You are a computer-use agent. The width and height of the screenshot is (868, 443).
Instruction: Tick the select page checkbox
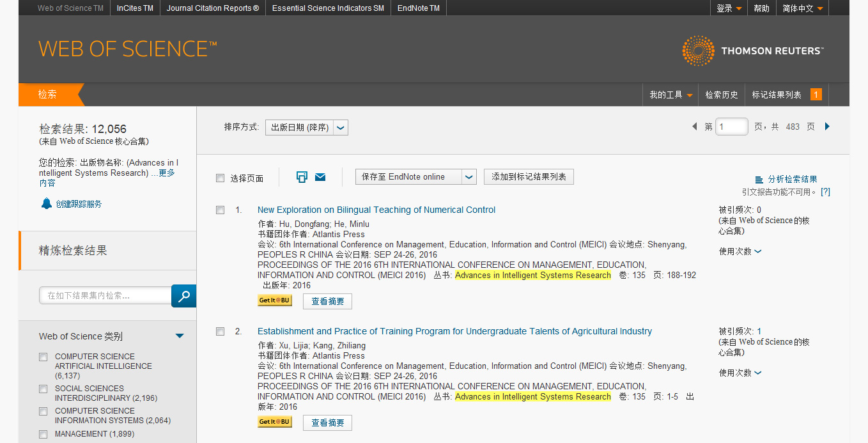(x=221, y=178)
